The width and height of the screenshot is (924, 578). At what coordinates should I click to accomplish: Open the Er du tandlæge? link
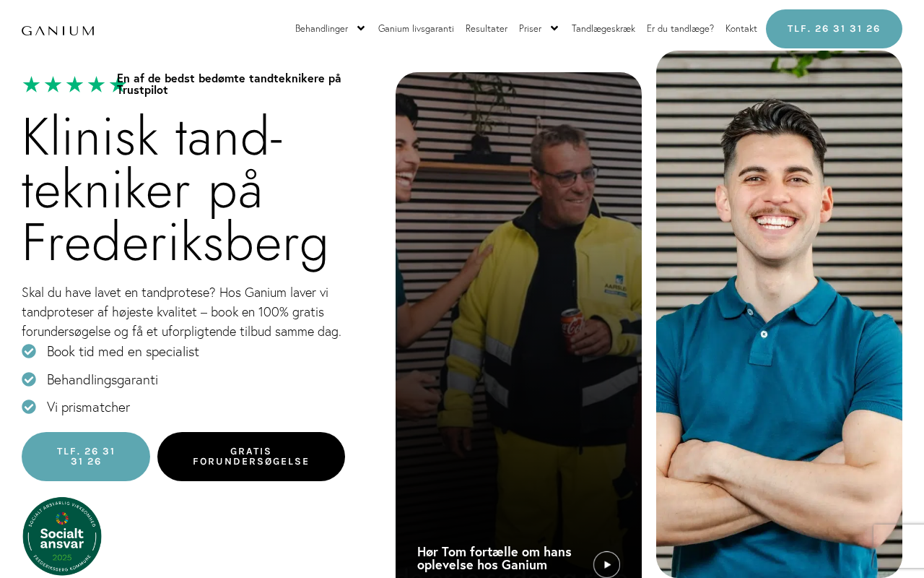[x=680, y=28]
